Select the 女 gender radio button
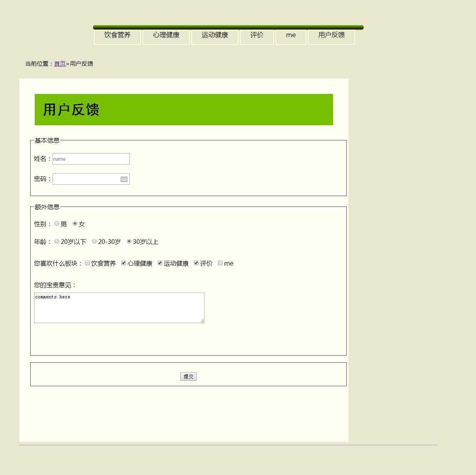Screen dimensions: 476x475 [75, 223]
